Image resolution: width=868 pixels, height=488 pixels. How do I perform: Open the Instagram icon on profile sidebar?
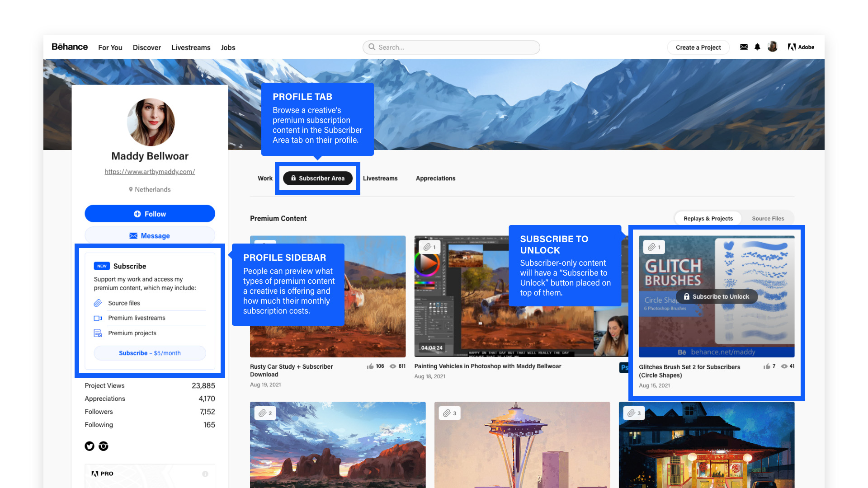point(104,446)
